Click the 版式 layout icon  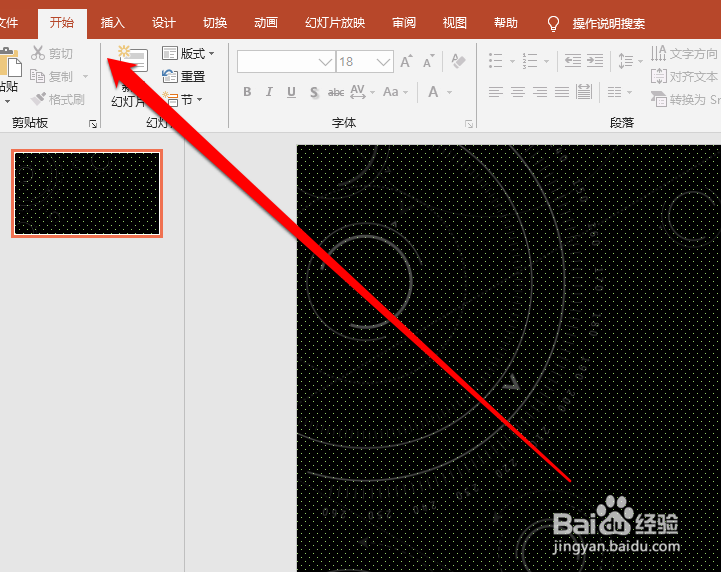[170, 53]
